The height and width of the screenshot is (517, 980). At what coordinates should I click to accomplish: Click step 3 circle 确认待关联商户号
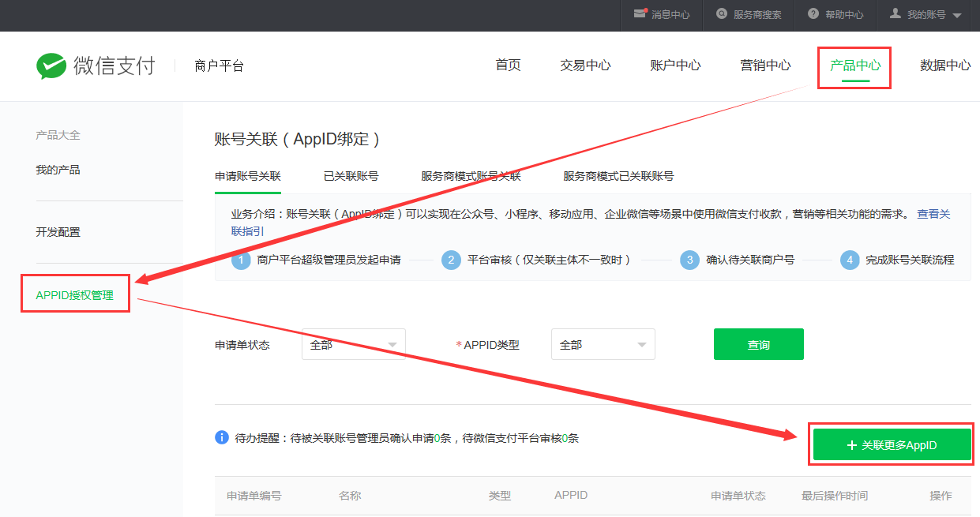(x=689, y=260)
